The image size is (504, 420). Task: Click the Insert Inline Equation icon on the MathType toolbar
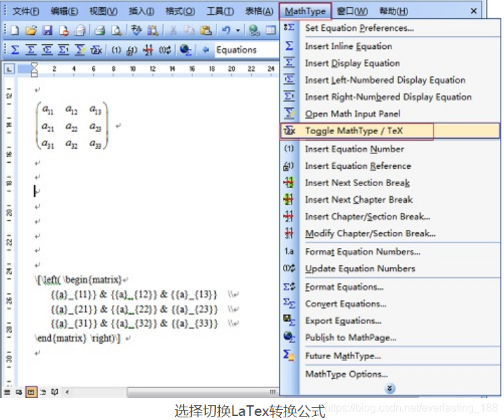click(x=15, y=50)
